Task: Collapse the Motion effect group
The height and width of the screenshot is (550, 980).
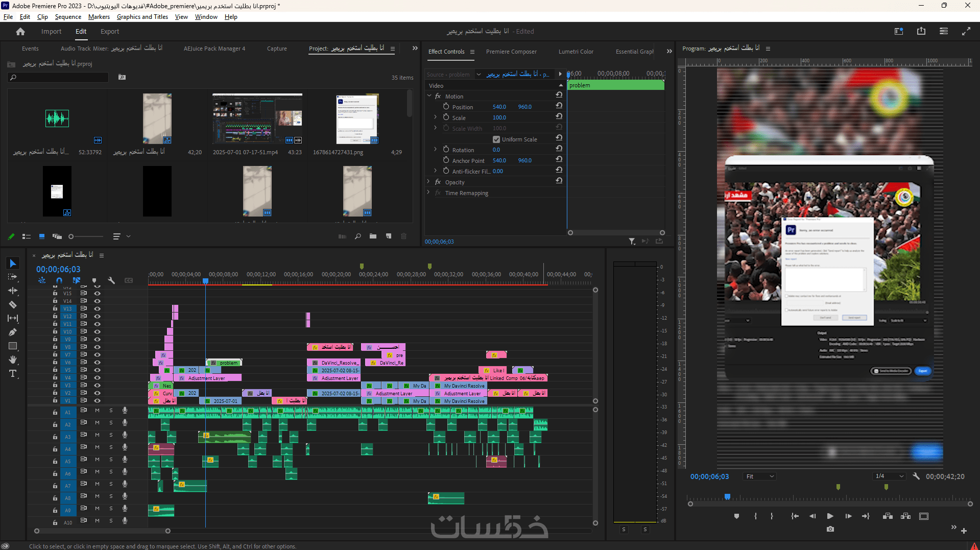Action: coord(429,96)
